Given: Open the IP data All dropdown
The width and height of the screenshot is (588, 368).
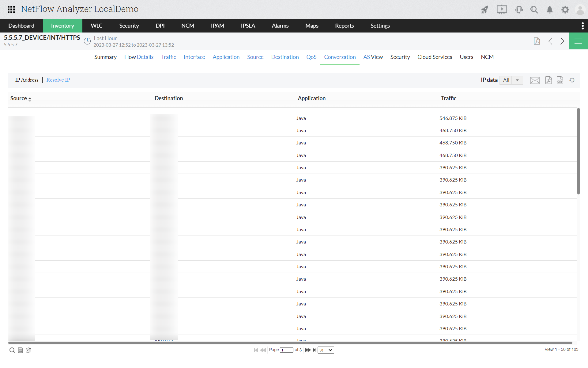Looking at the screenshot, I should [x=511, y=80].
